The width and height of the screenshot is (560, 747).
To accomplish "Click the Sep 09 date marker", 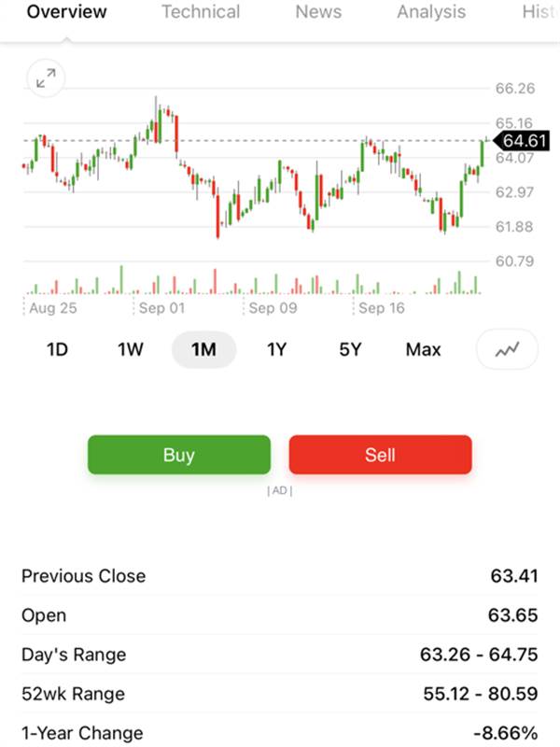I will (x=273, y=308).
